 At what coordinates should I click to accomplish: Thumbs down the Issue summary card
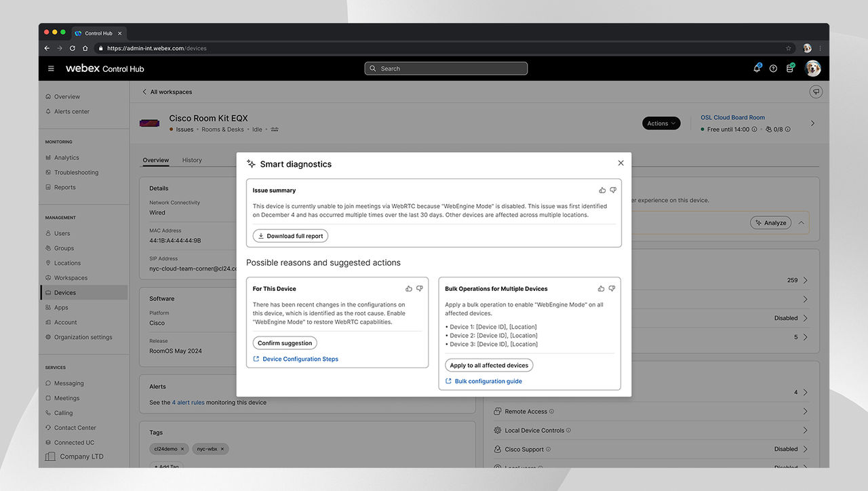coord(613,191)
